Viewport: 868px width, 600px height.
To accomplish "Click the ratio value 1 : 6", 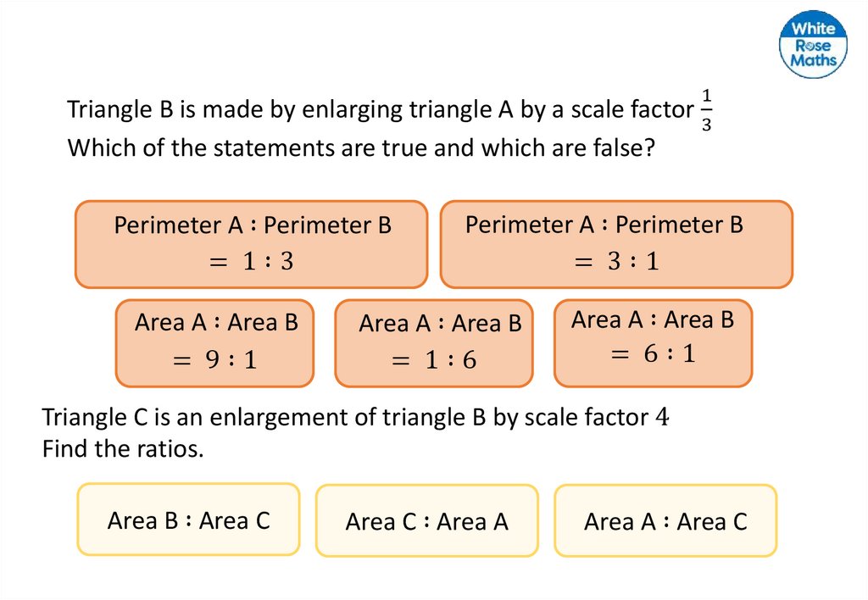I will (x=434, y=360).
